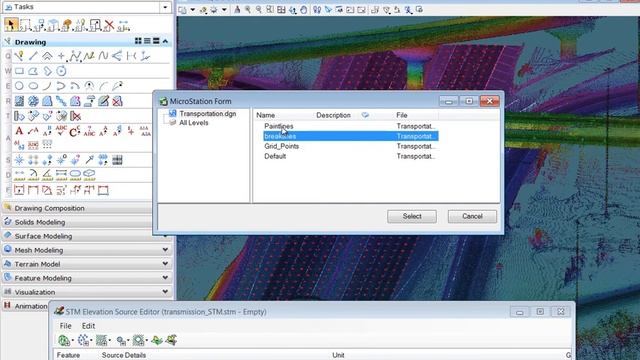Select the Place Line tool
Screen dimensions: 640x360
pos(33,56)
